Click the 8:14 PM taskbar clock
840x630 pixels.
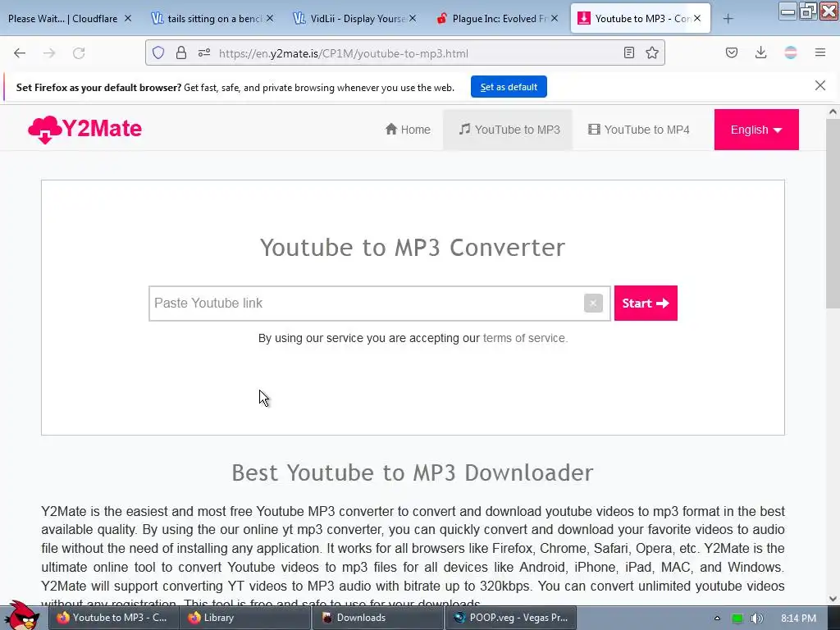click(798, 619)
